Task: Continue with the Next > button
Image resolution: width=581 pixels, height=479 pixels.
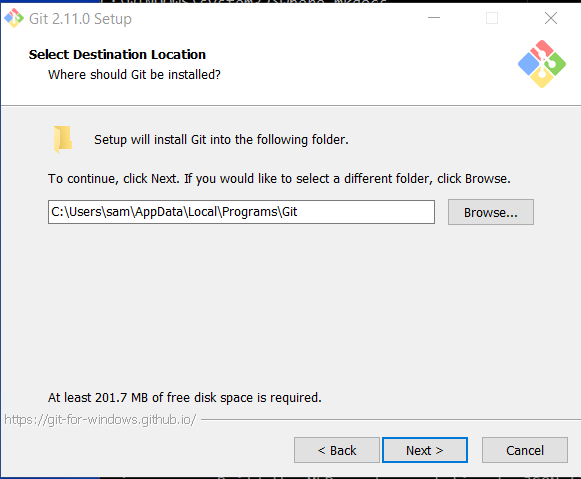Action: (x=425, y=450)
